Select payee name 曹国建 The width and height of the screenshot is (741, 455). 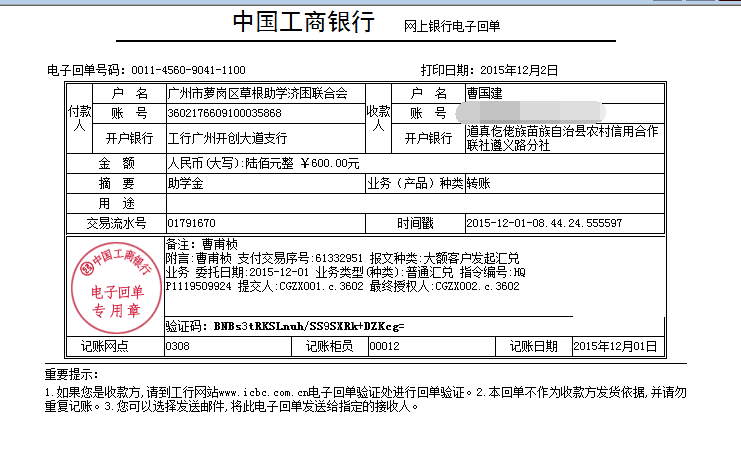coord(484,94)
